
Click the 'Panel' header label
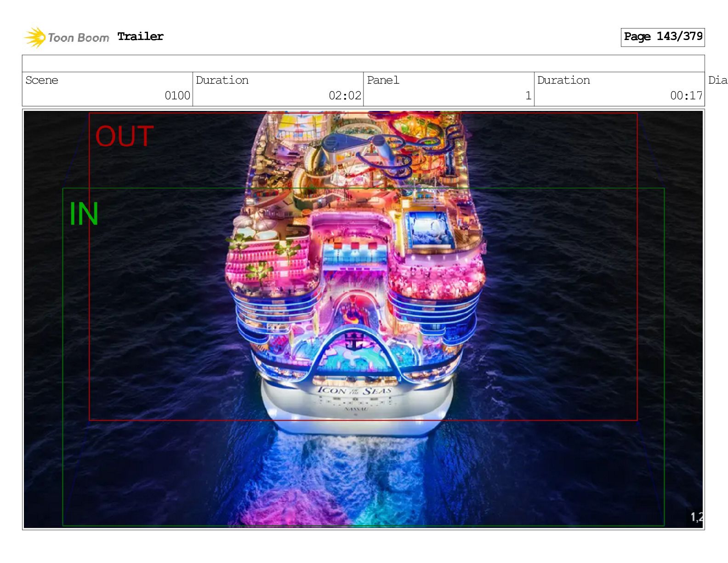383,80
